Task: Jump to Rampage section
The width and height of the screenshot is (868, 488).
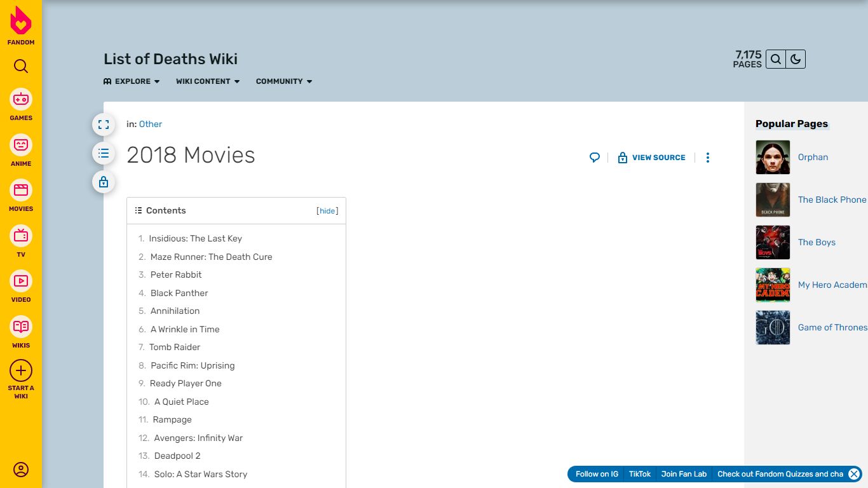Action: click(172, 419)
